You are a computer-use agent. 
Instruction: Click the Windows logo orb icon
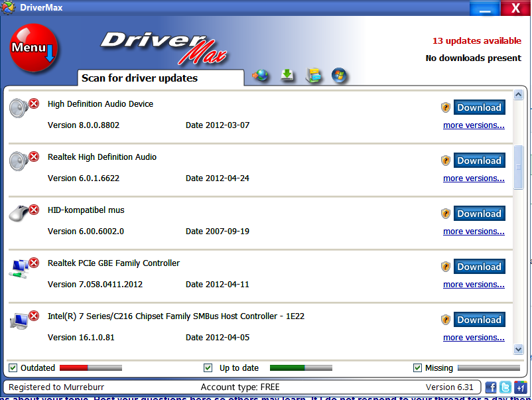click(339, 76)
